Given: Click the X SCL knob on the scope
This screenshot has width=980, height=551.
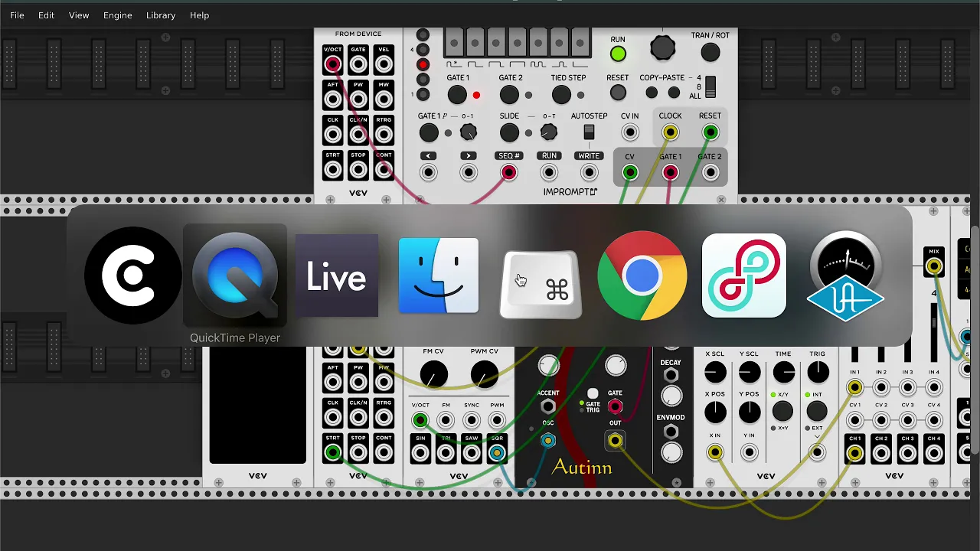Looking at the screenshot, I should coord(715,373).
